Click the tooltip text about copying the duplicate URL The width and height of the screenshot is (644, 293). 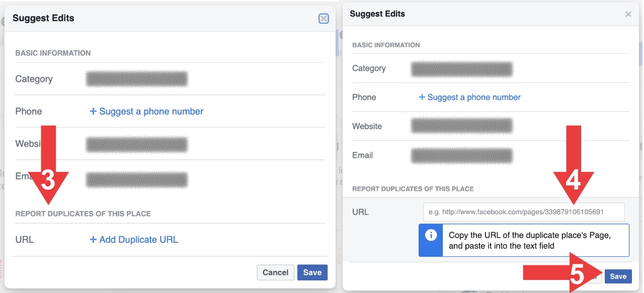coord(530,241)
